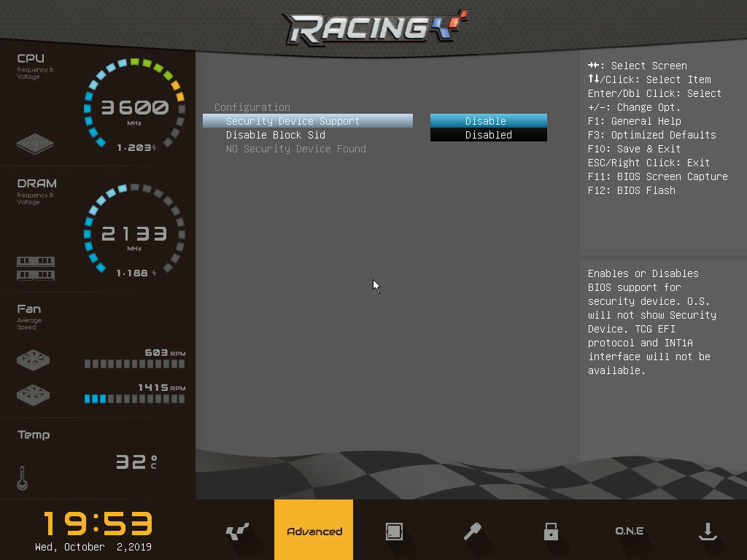
Task: Click the help description about security device
Action: pos(651,322)
